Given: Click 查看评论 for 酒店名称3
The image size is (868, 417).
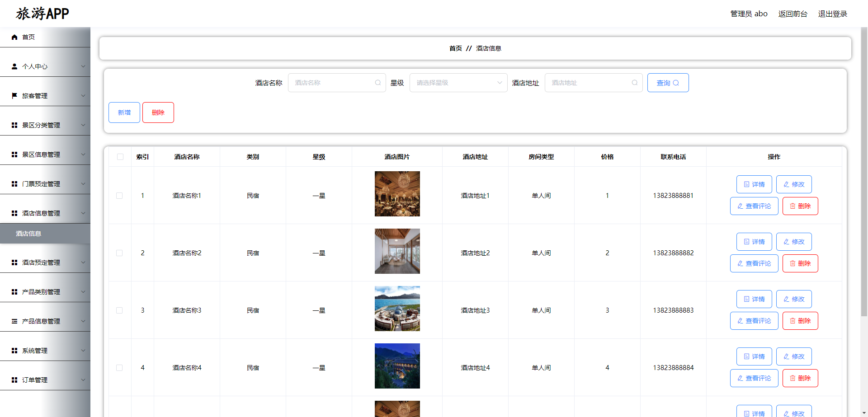Looking at the screenshot, I should click(x=754, y=321).
